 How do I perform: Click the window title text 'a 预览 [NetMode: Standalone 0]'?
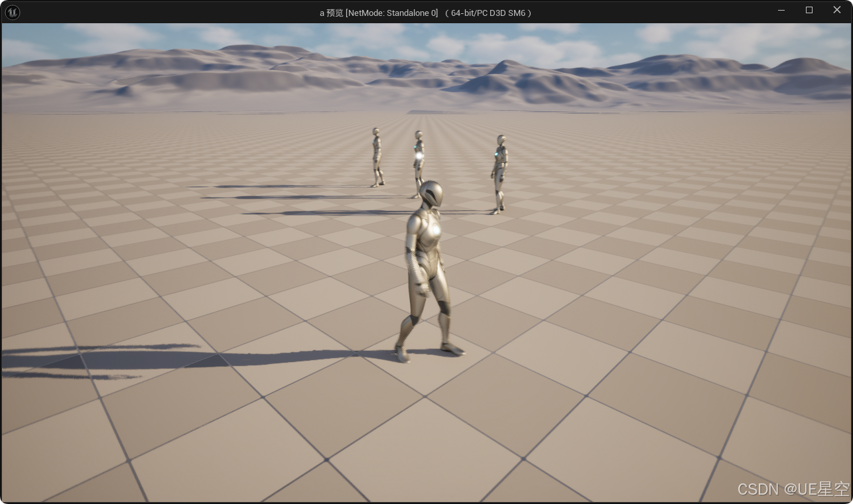coord(379,13)
